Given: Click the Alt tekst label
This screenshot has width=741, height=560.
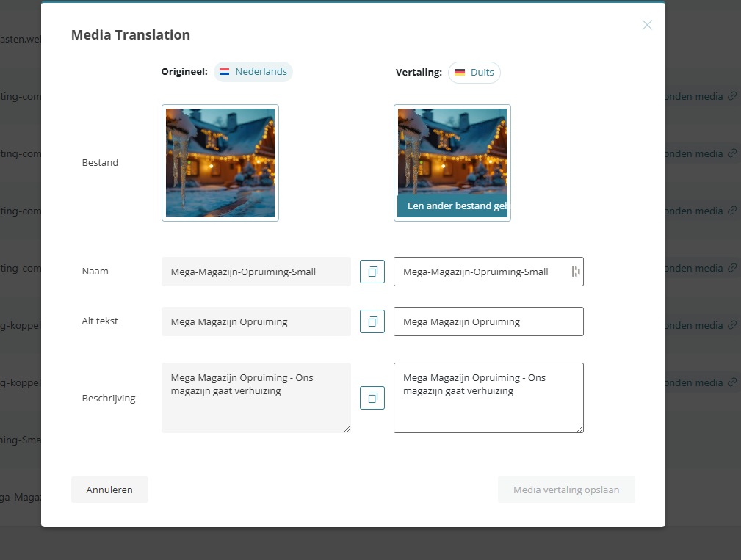Looking at the screenshot, I should coord(100,321).
